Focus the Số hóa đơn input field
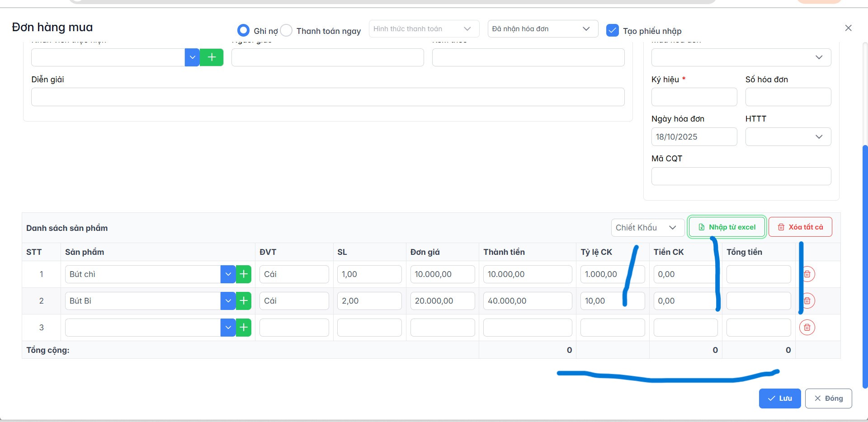Screen dimensions: 868x422 [x=788, y=97]
